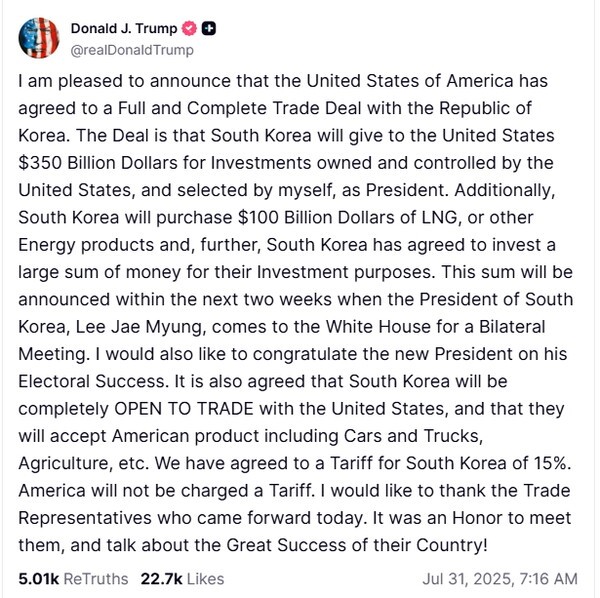The width and height of the screenshot is (600, 598).
Task: Click the 22.7k count number
Action: [x=161, y=578]
